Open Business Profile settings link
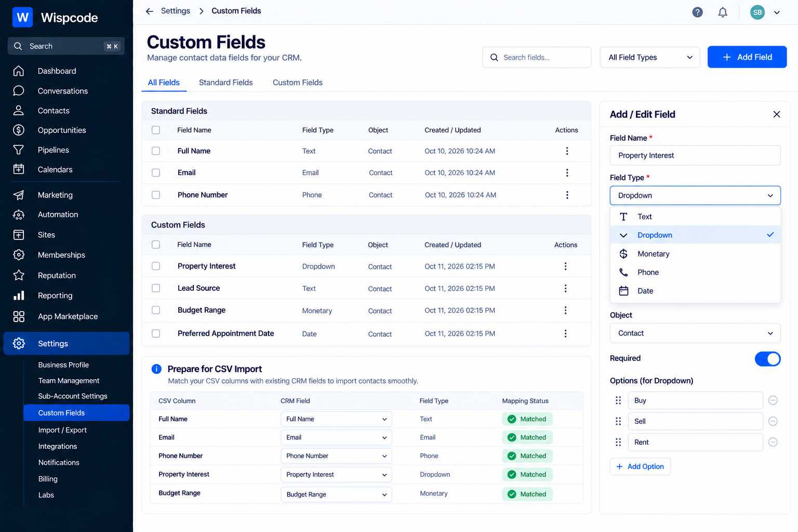Screen dimensions: 798x532 tap(63, 365)
